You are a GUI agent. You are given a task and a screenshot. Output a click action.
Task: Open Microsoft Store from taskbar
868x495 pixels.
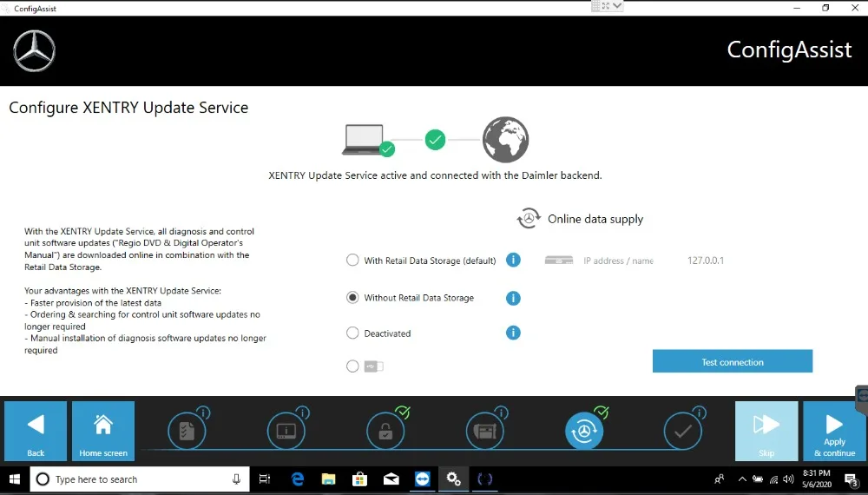(360, 479)
